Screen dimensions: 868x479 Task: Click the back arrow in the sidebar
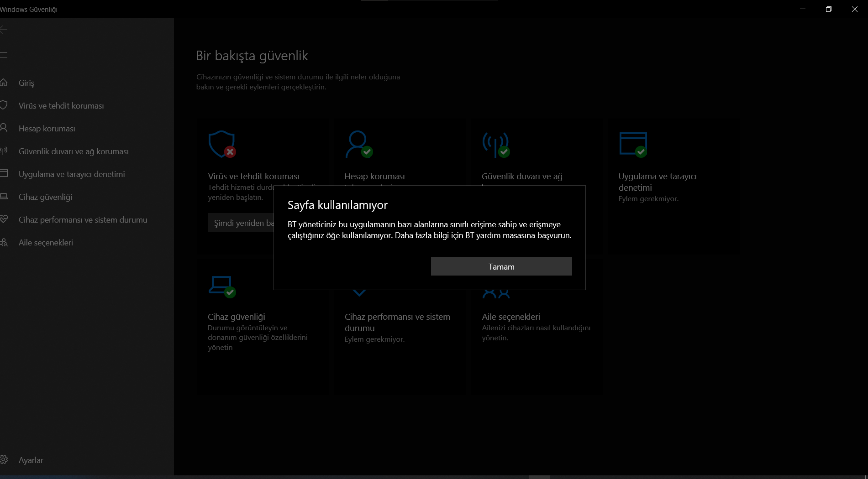tap(4, 30)
